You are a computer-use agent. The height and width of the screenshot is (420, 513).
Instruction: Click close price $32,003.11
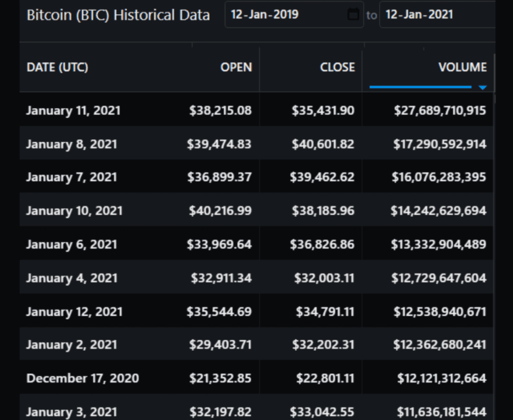coord(324,278)
